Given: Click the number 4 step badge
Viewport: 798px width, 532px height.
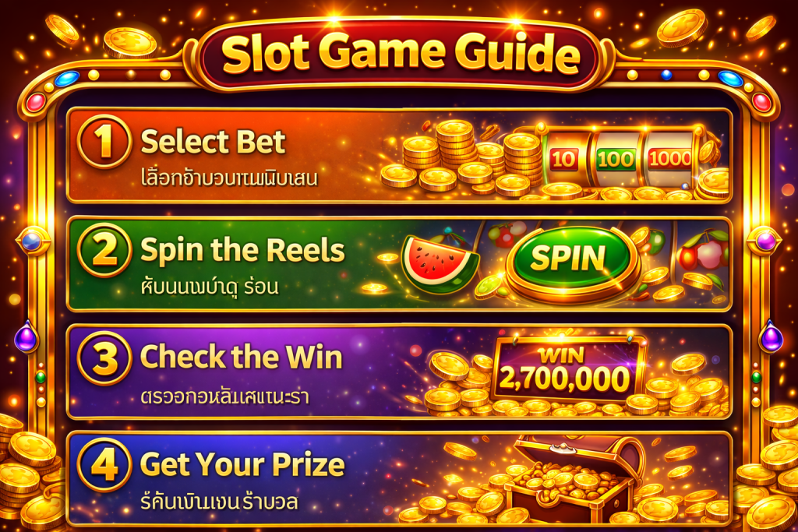Looking at the screenshot, I should (x=105, y=465).
